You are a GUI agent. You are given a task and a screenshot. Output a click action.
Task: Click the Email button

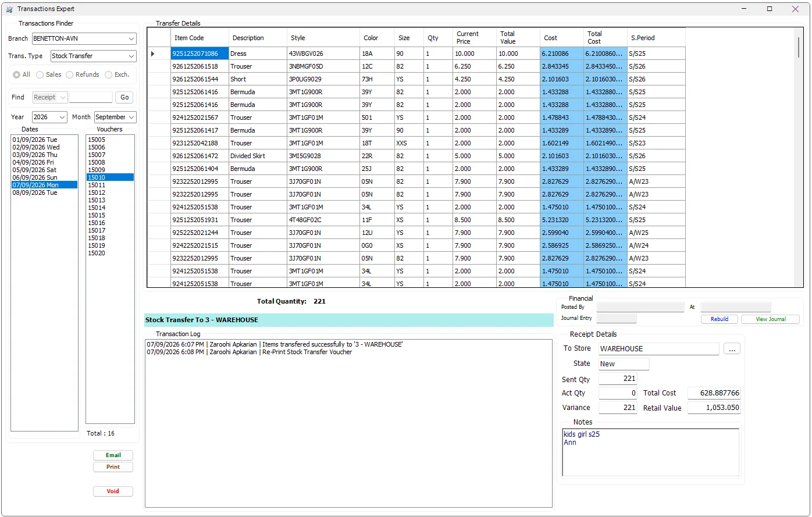113,455
